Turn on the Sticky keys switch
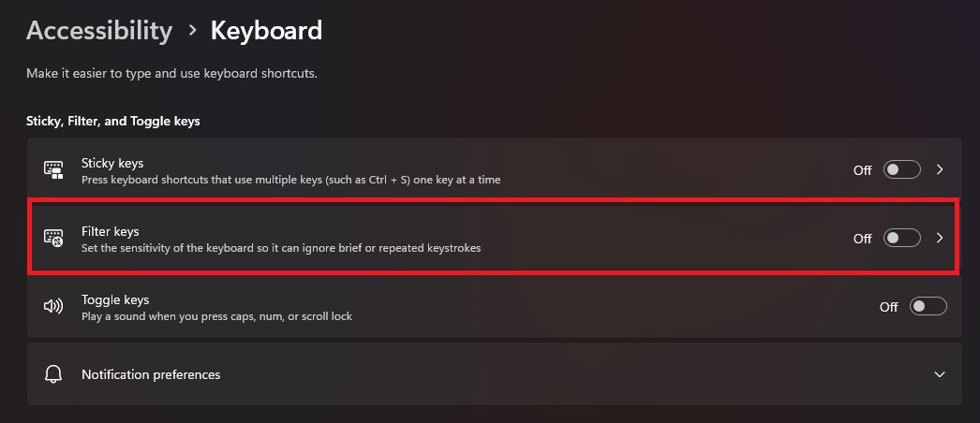 tap(902, 169)
